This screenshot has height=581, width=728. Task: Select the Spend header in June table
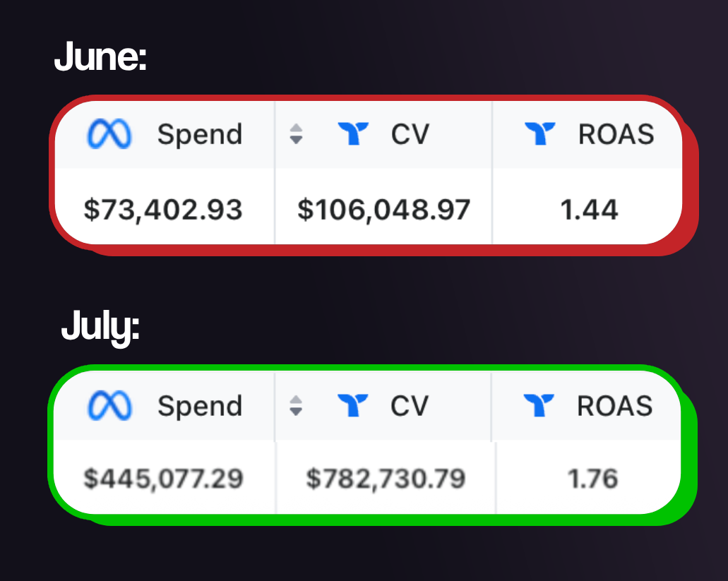pos(199,133)
